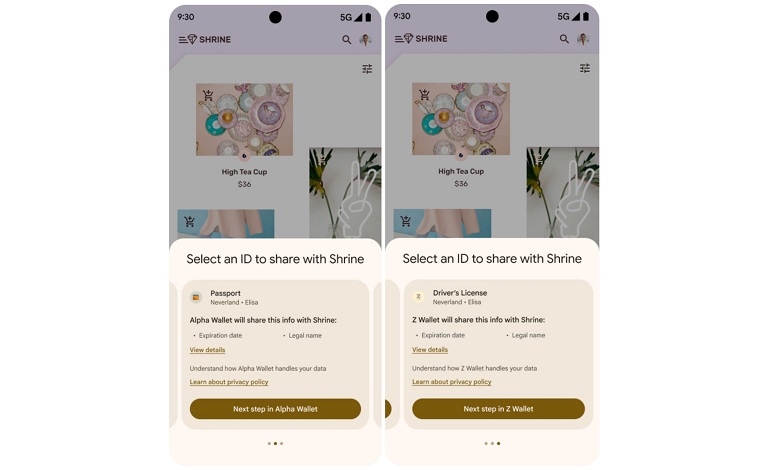Tap third page indicator dot, left phone
This screenshot has height=470, width=770.
[x=281, y=443]
